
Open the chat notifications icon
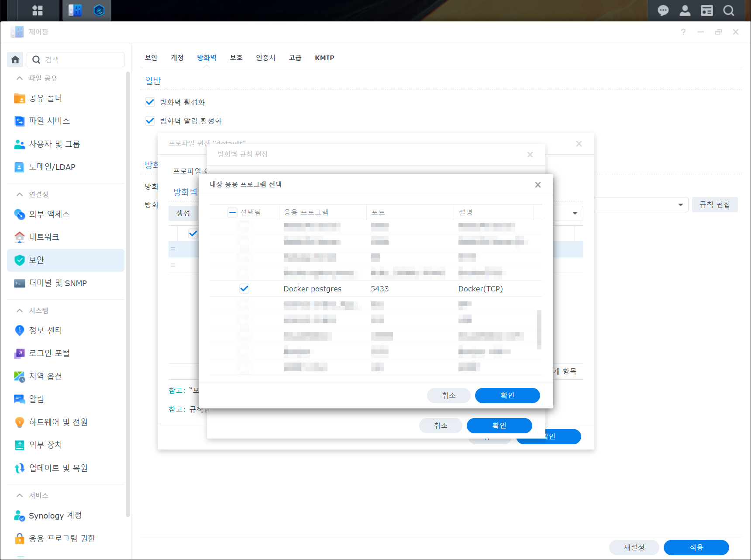click(x=663, y=10)
